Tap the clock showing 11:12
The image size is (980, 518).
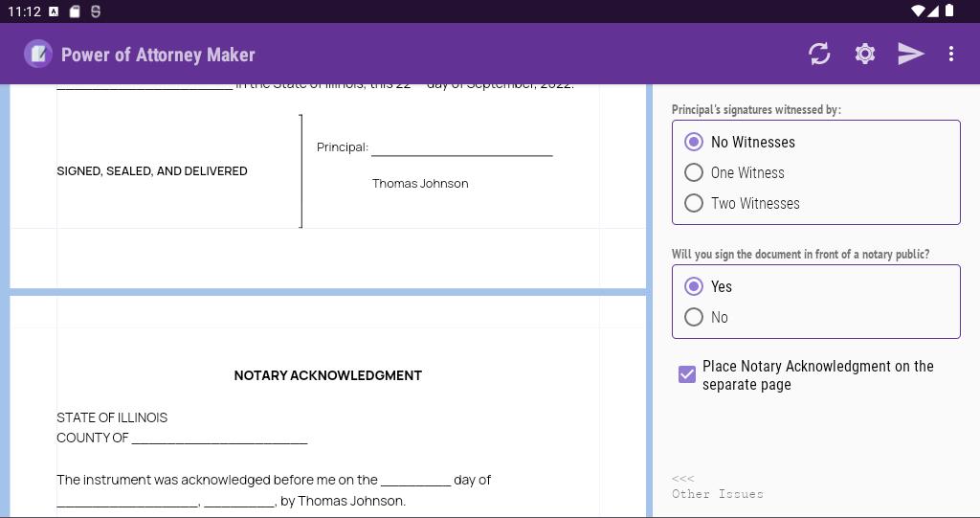tap(24, 11)
